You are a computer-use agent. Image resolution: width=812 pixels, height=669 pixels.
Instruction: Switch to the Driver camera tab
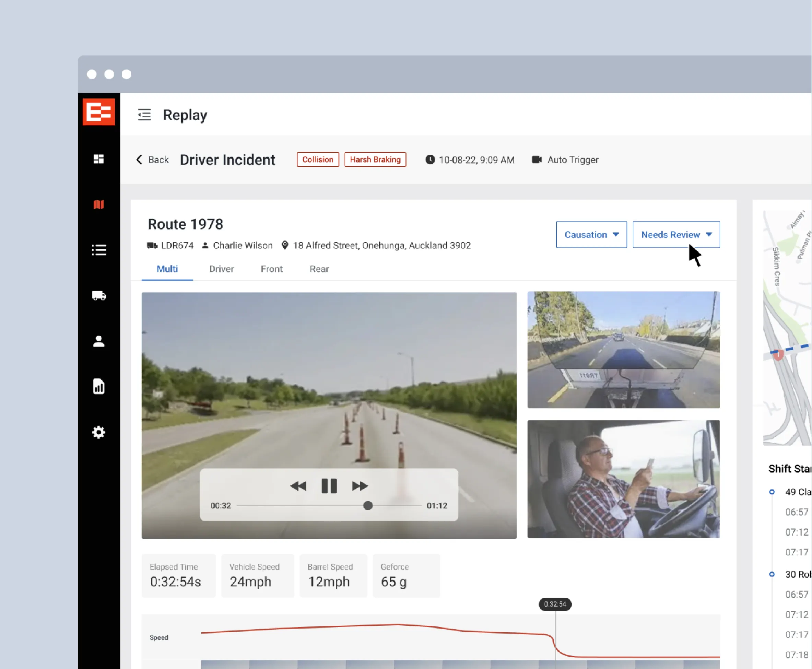click(222, 269)
